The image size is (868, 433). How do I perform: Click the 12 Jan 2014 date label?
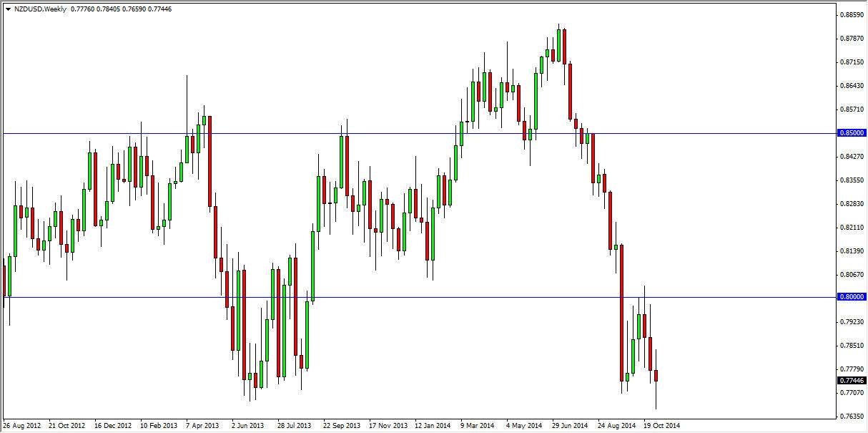pos(433,425)
